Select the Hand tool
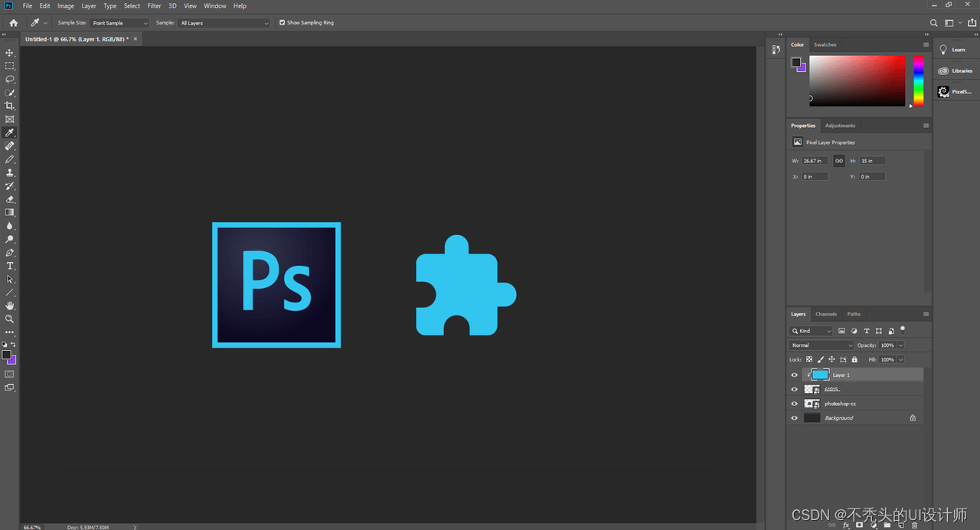Screen dimensions: 980x530 (10, 306)
